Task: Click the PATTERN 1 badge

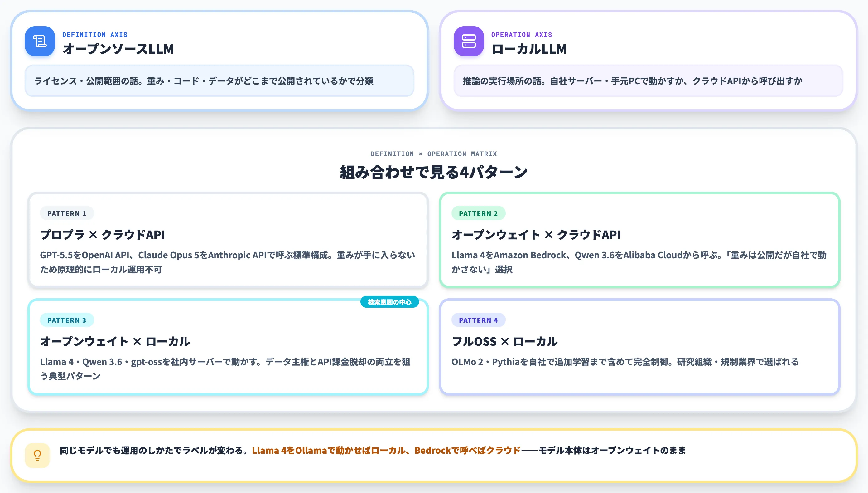Action: pos(67,213)
